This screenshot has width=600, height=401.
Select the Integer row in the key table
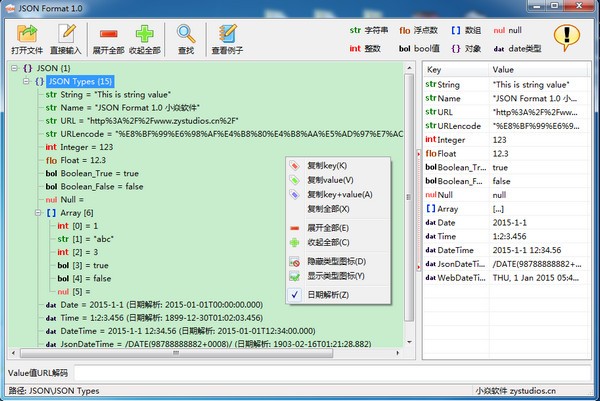pos(506,140)
